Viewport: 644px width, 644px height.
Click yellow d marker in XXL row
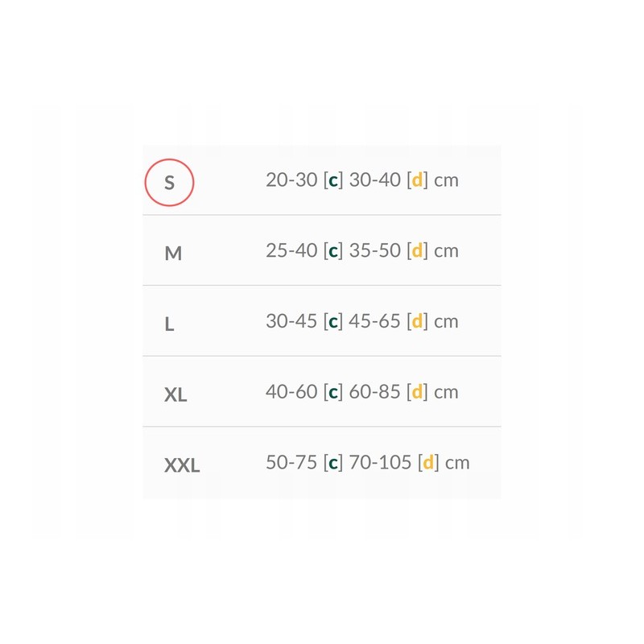[428, 463]
